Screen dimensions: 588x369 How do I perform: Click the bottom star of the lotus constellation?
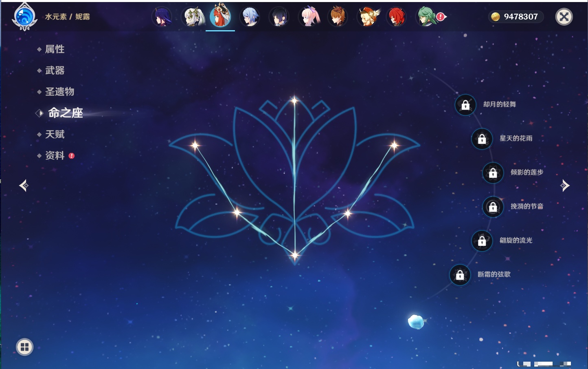[295, 255]
